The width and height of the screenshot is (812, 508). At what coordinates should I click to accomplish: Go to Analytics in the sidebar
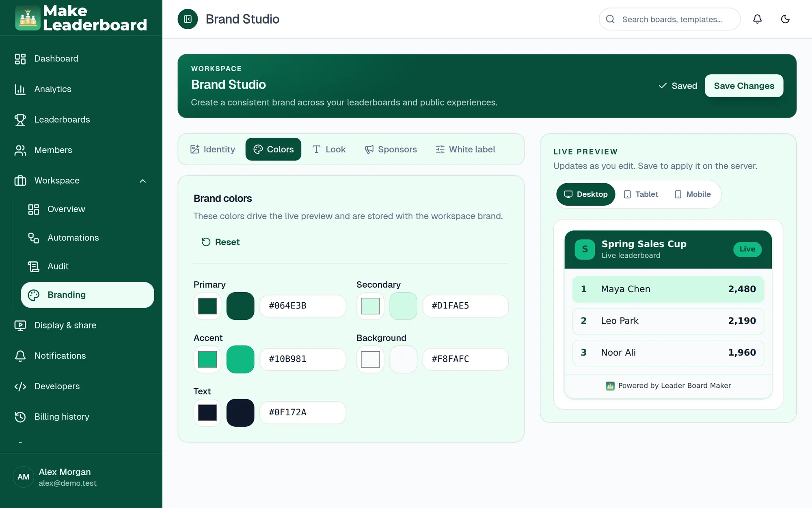(81, 89)
